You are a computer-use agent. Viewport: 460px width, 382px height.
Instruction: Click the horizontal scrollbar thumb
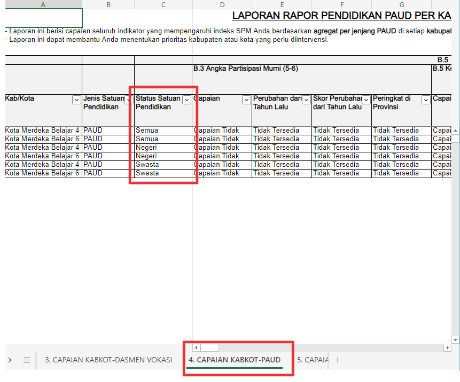[x=209, y=348]
